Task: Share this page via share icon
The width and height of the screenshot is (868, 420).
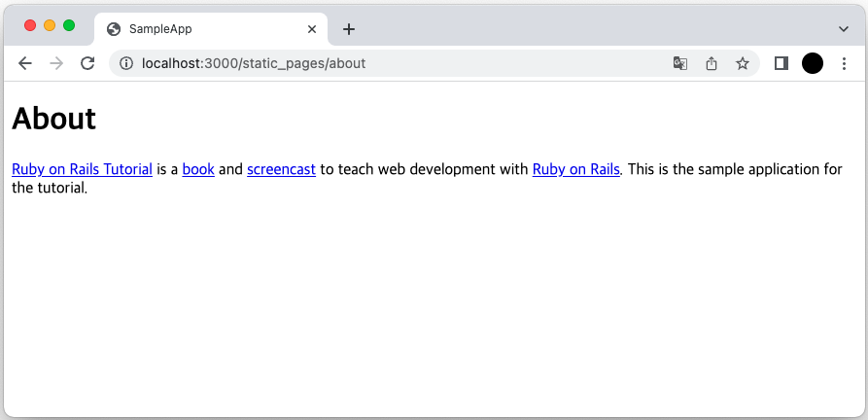Action: pyautogui.click(x=712, y=63)
